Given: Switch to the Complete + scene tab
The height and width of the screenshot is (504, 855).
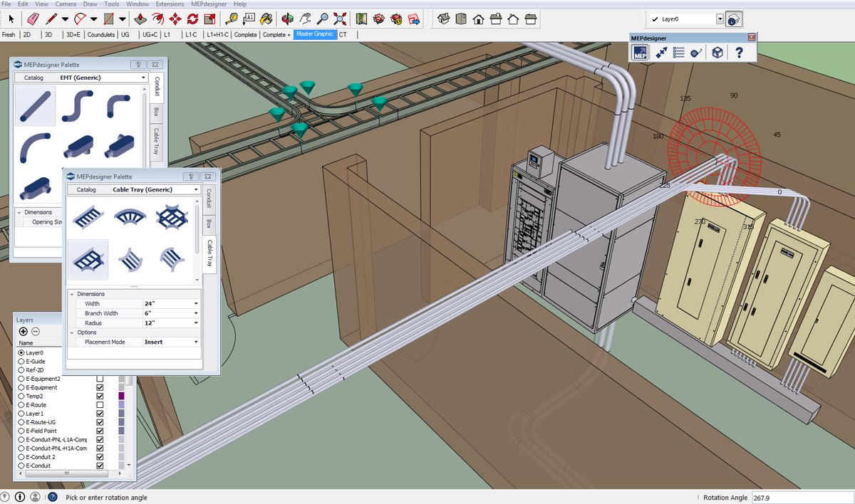Looking at the screenshot, I should [276, 34].
